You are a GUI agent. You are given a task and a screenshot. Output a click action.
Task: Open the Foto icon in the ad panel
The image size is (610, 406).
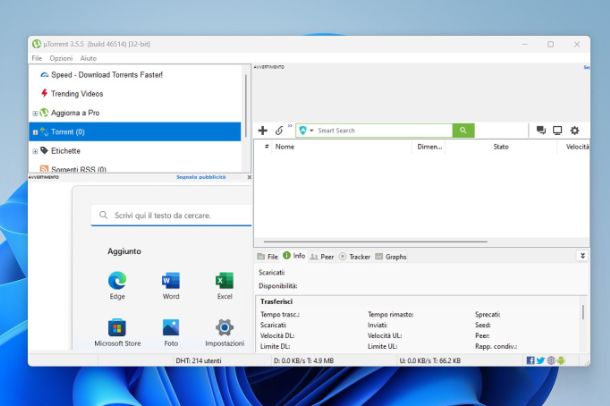click(x=171, y=327)
